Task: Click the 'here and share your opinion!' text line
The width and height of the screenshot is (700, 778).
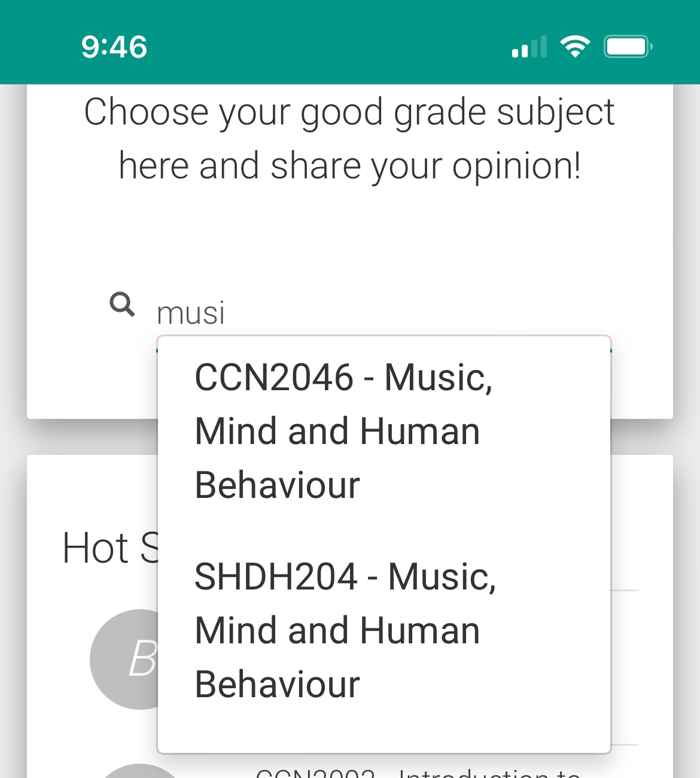Action: pos(350,166)
